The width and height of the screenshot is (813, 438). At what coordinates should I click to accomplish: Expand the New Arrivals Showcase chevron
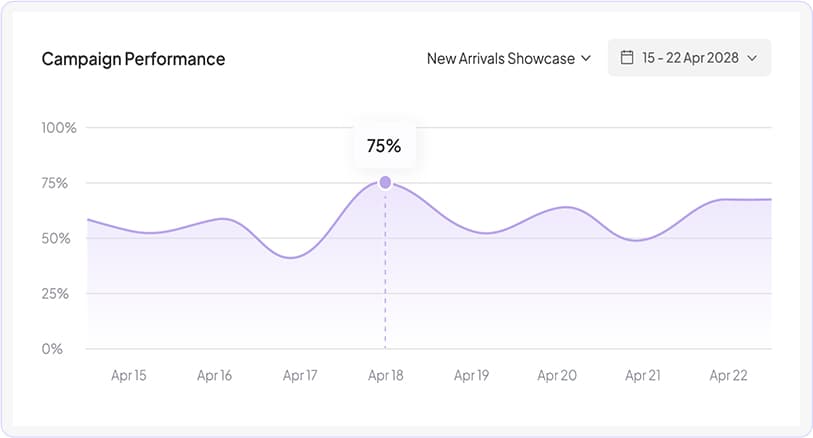point(586,59)
